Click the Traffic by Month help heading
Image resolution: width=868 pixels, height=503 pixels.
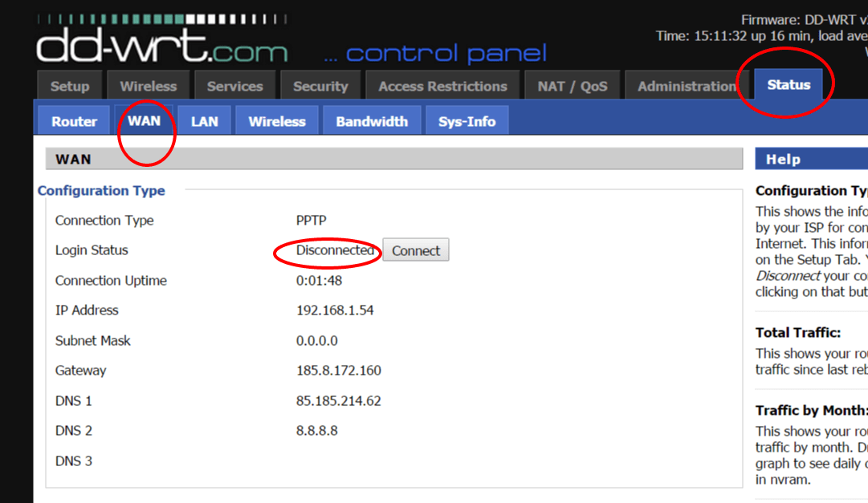(x=812, y=410)
